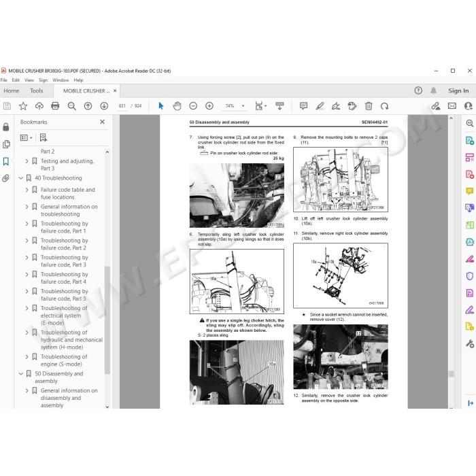Click the security lock panel icon
The height and width of the screenshot is (476, 476).
[6, 127]
